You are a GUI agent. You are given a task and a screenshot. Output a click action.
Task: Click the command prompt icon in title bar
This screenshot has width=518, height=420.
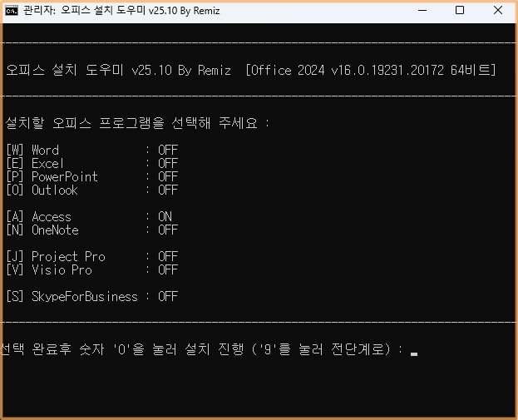[12, 10]
